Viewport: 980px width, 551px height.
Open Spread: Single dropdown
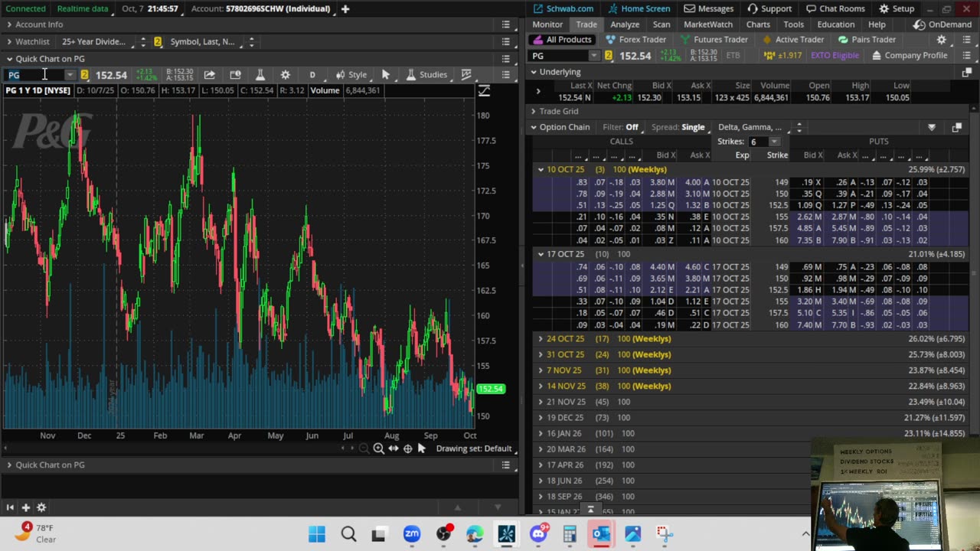tap(678, 127)
